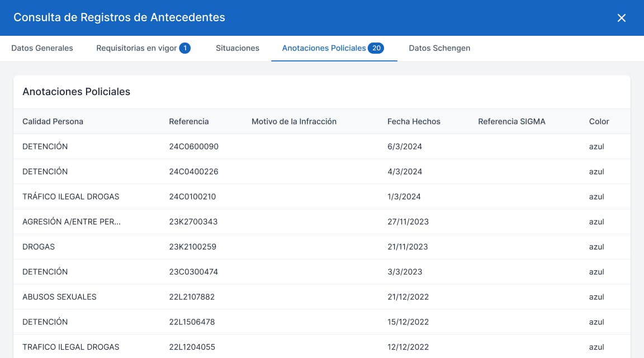Click TRAFICO ILEGAL DROGAS entry dated 12/12/2022
The image size is (644, 358).
pos(70,347)
